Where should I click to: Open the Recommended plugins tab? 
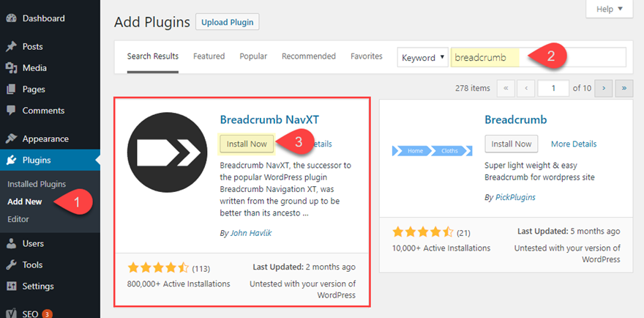[x=308, y=56]
